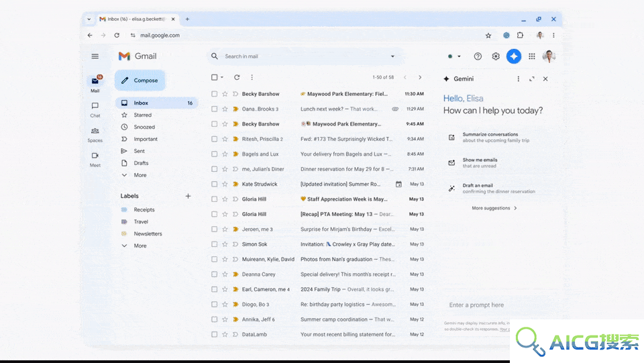Viewport: 644px width, 363px height.
Task: Expand the Gemini panel to full size
Action: coord(532,79)
